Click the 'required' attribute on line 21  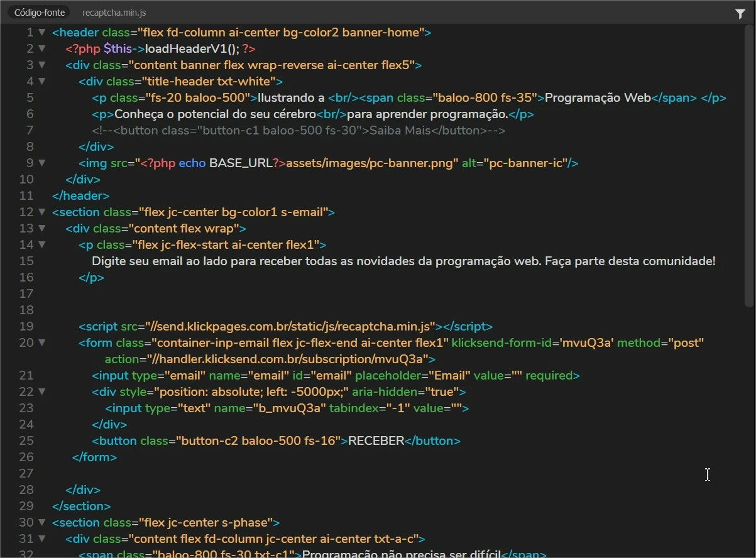549,375
